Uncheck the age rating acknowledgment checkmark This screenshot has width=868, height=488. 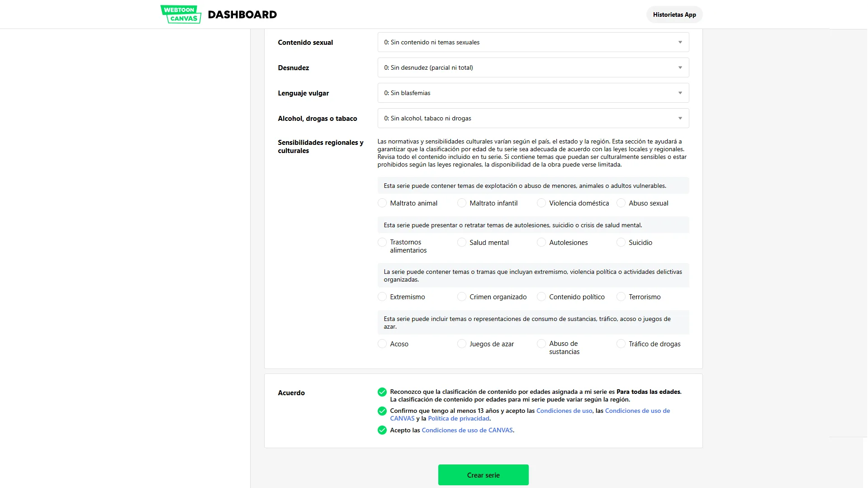click(x=382, y=392)
